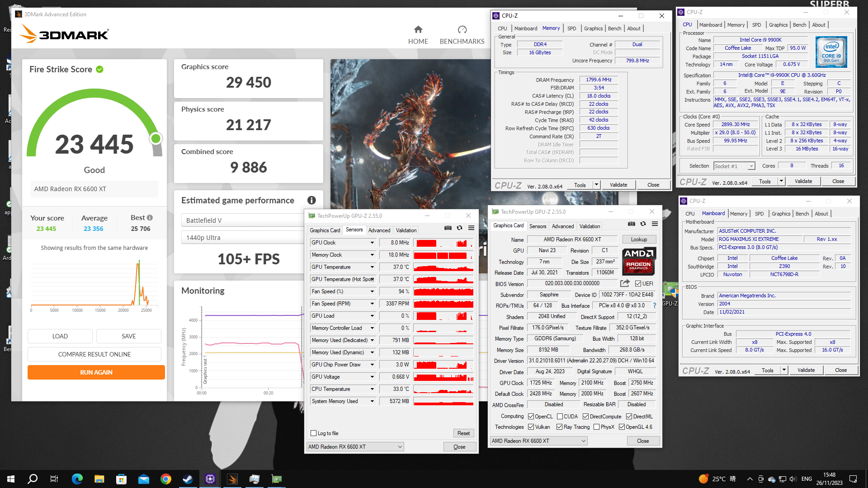The width and height of the screenshot is (868, 488).
Task: Click the Bus Interface question mark icon
Action: click(654, 305)
